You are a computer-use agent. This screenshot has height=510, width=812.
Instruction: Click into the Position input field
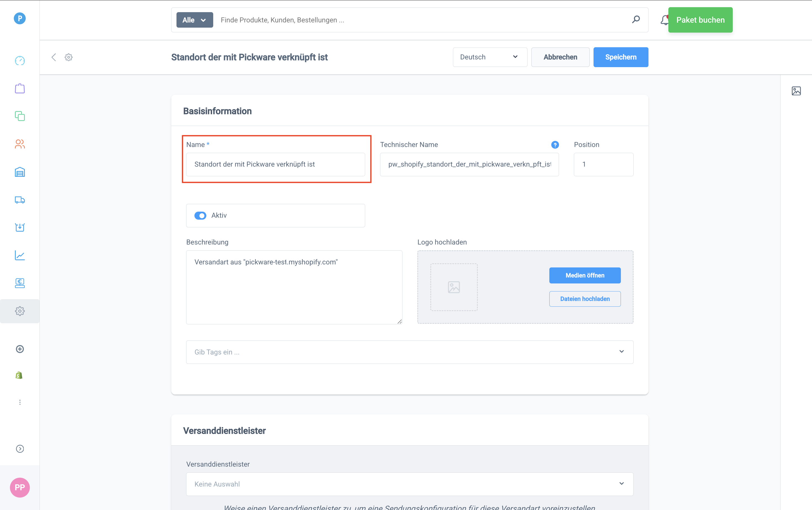(x=603, y=164)
